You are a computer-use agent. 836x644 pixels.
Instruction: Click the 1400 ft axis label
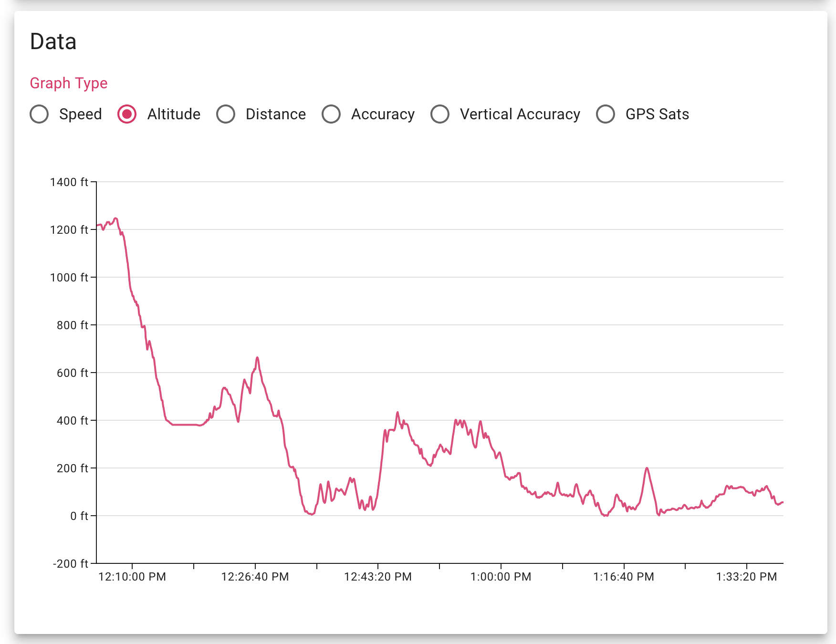(x=68, y=182)
